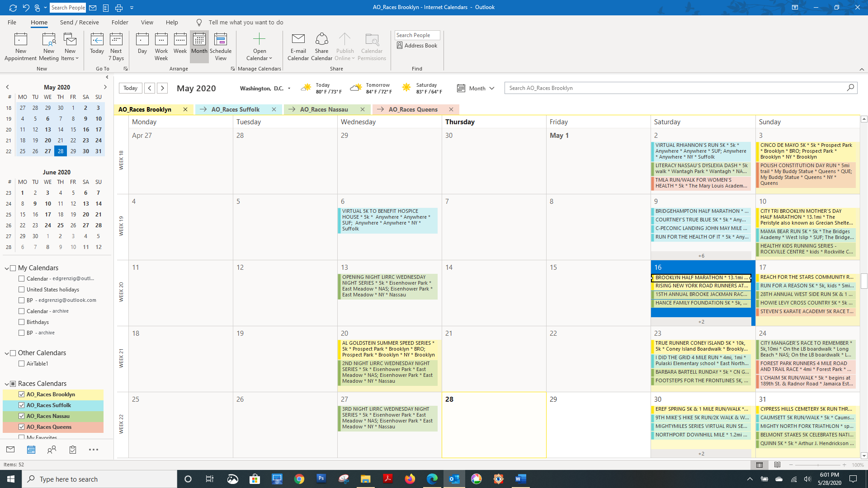Click the zoom in plus button
Image resolution: width=868 pixels, height=488 pixels.
click(x=844, y=465)
